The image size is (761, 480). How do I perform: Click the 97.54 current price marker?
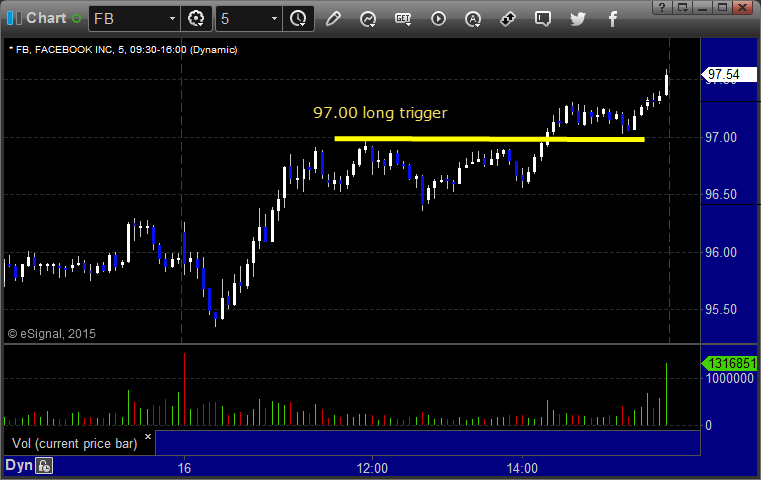point(729,74)
